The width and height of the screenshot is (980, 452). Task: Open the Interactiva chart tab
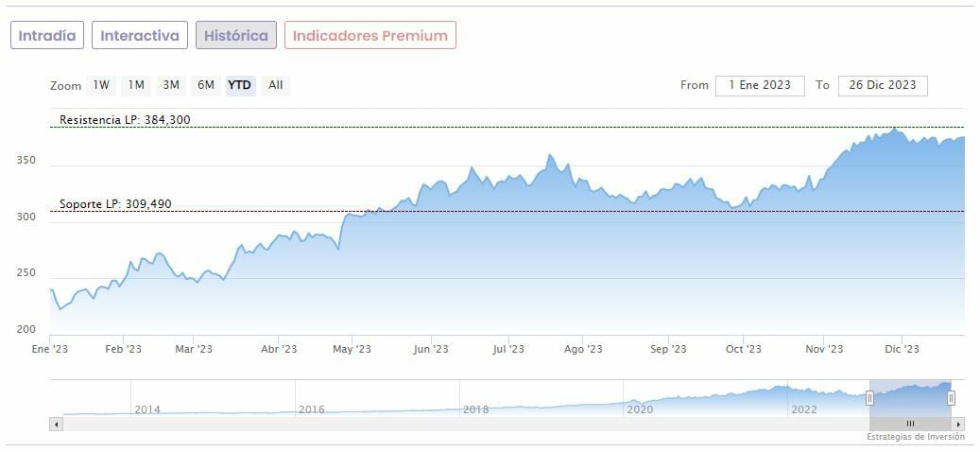pos(140,35)
